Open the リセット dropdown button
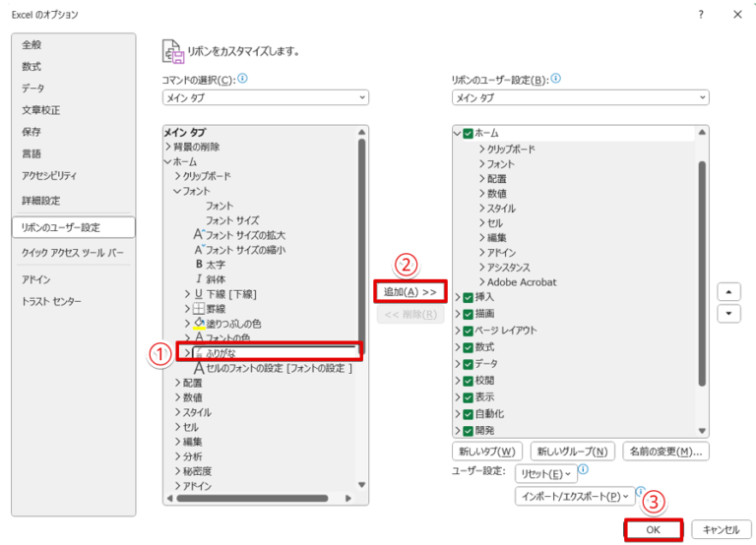Image resolution: width=756 pixels, height=545 pixels. (545, 474)
